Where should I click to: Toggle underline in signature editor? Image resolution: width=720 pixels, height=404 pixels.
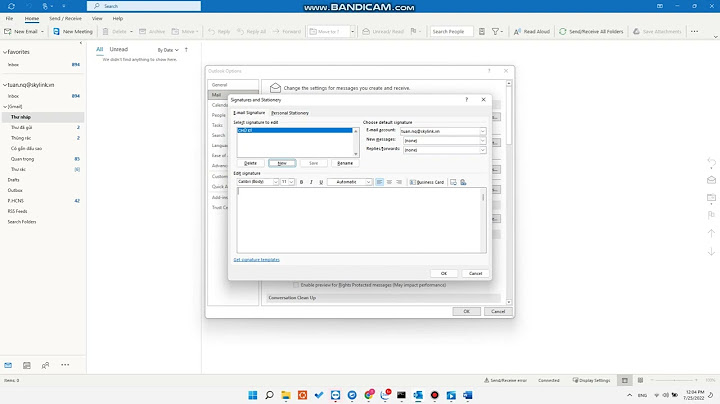[x=321, y=182]
